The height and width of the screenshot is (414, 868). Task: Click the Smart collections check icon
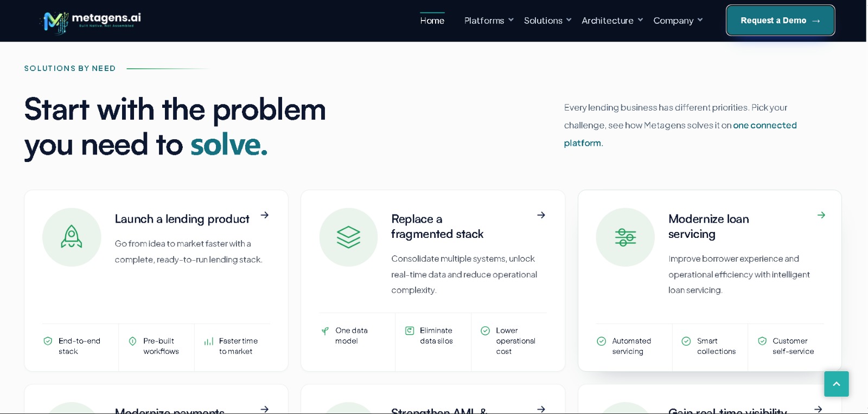686,341
